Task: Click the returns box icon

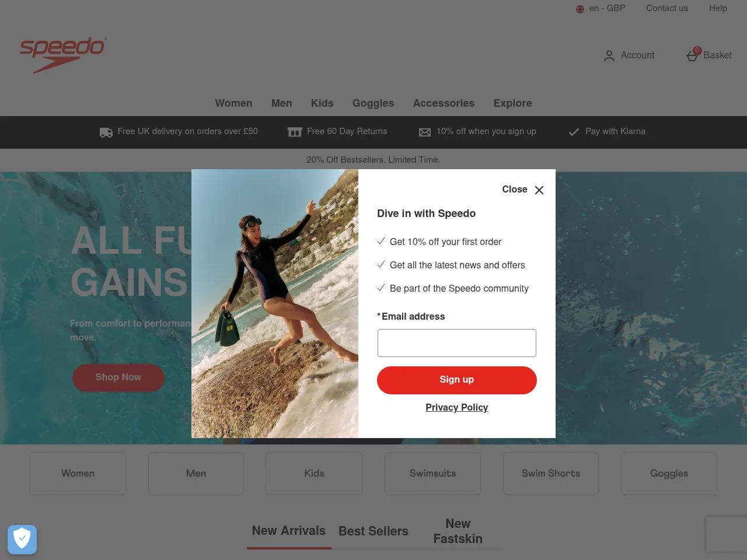Action: coord(295,132)
